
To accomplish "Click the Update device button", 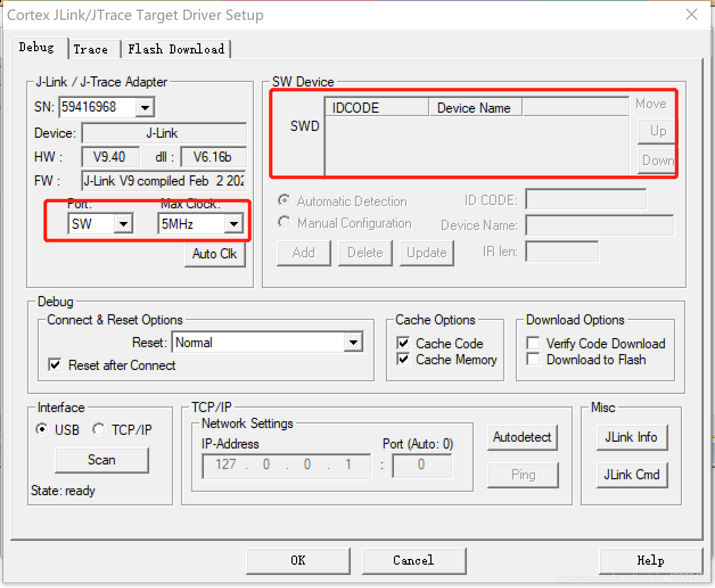I will click(x=427, y=253).
